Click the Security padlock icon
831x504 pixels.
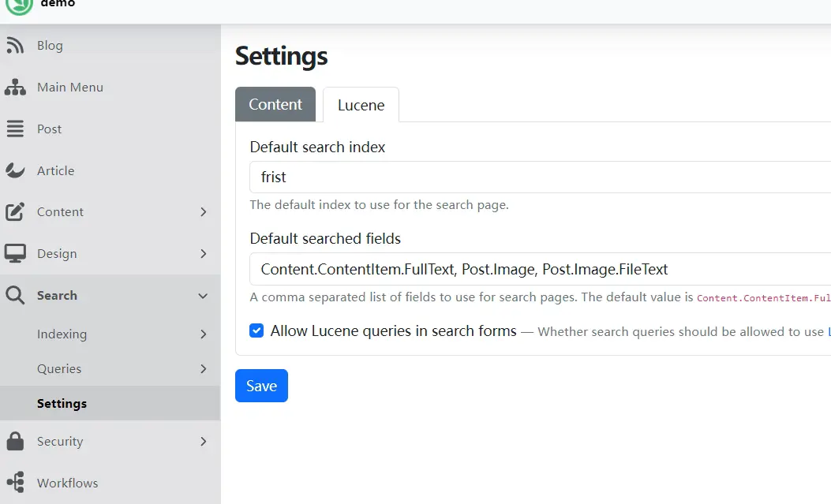15,442
